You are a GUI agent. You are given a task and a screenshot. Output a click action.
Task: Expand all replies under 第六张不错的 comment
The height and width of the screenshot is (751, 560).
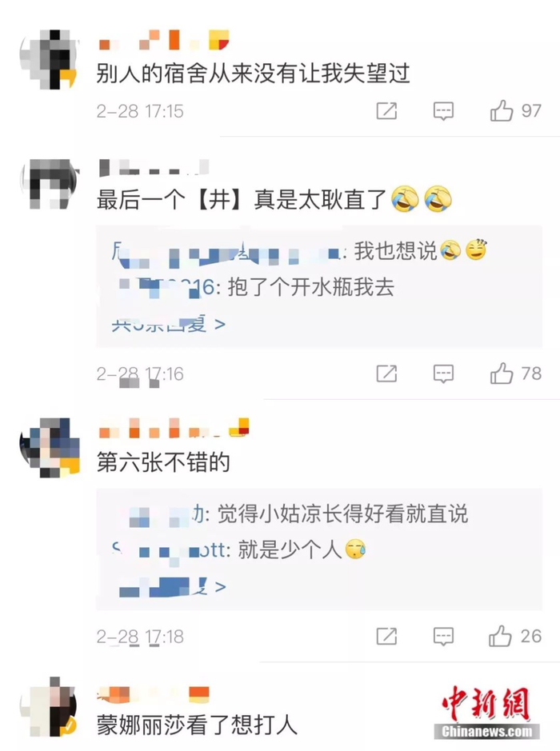pos(172,587)
